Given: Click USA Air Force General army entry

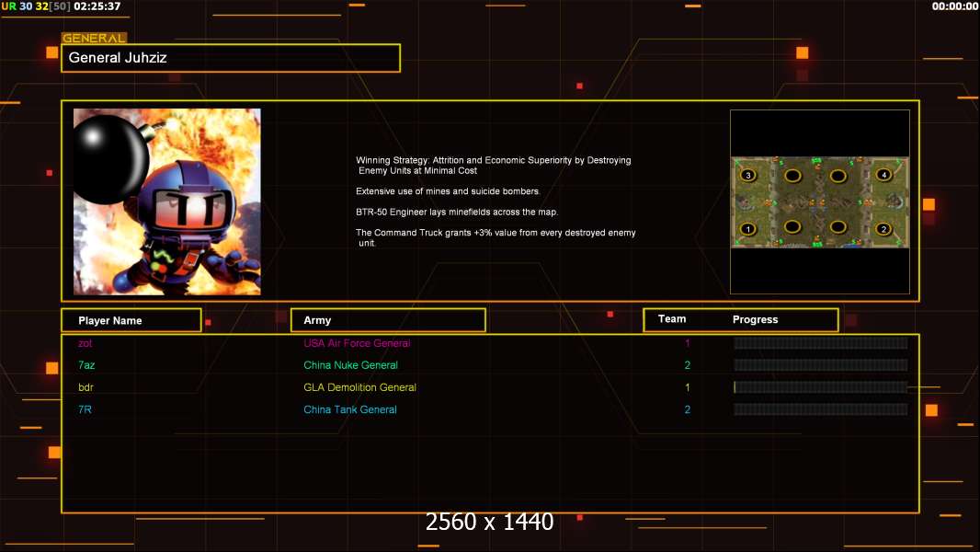Looking at the screenshot, I should (x=357, y=343).
